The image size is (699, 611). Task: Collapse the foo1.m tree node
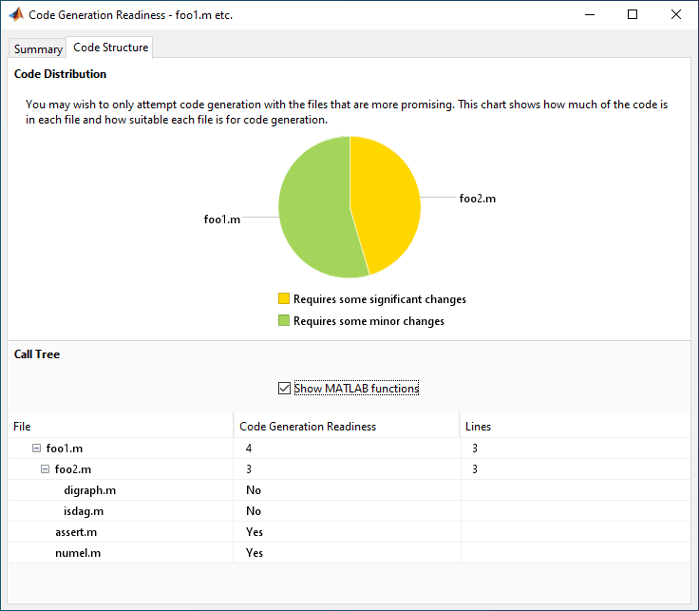pos(37,448)
